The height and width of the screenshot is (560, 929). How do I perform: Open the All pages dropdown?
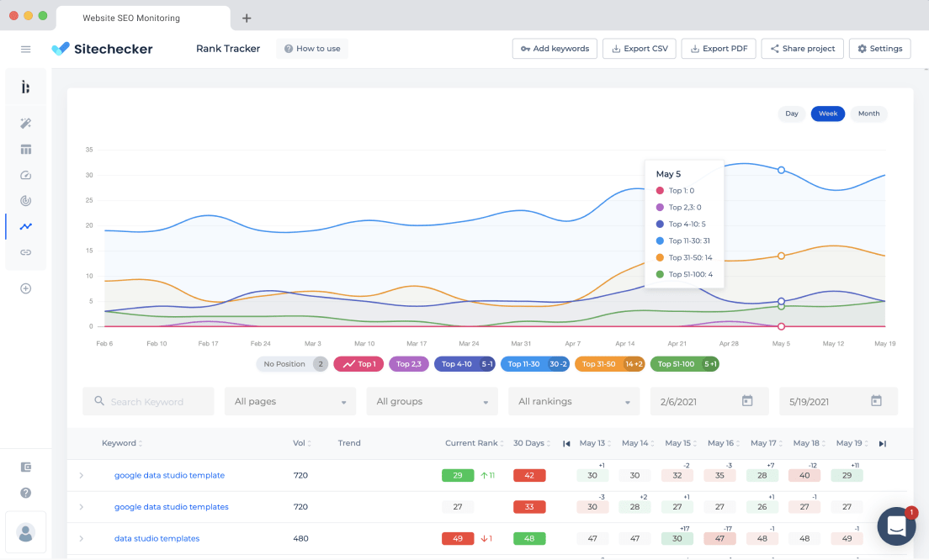coord(290,401)
